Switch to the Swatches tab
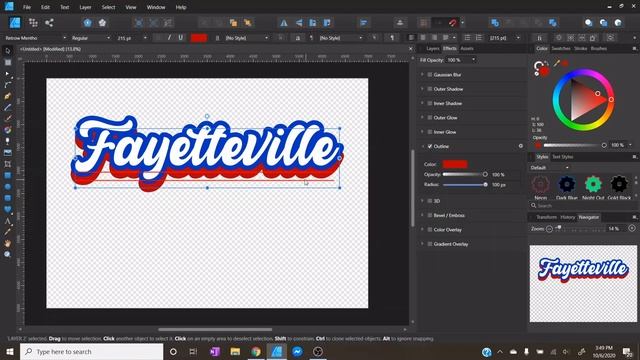640x360 pixels. pos(561,49)
